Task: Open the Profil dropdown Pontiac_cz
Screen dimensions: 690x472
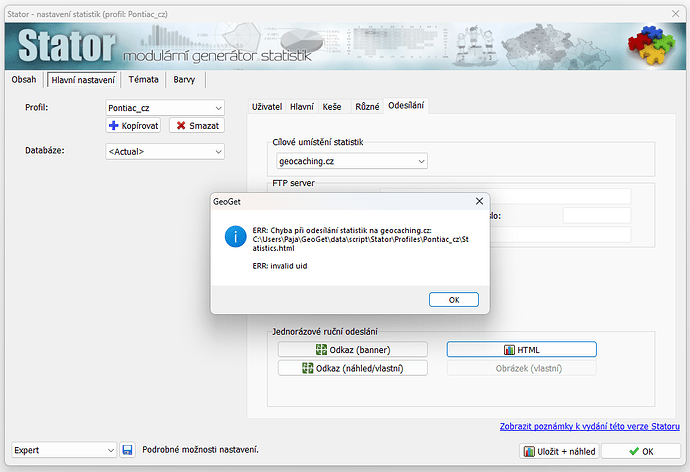Action: 165,108
